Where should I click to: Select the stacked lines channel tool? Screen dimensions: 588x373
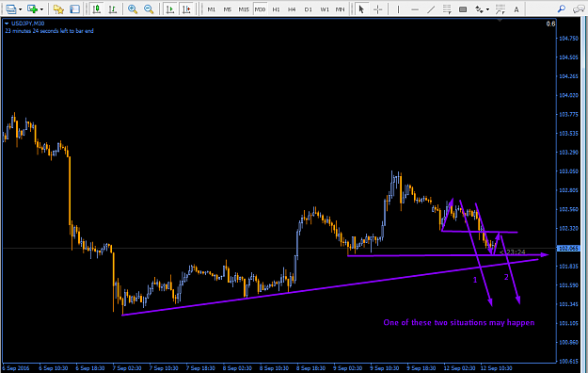[x=447, y=9]
